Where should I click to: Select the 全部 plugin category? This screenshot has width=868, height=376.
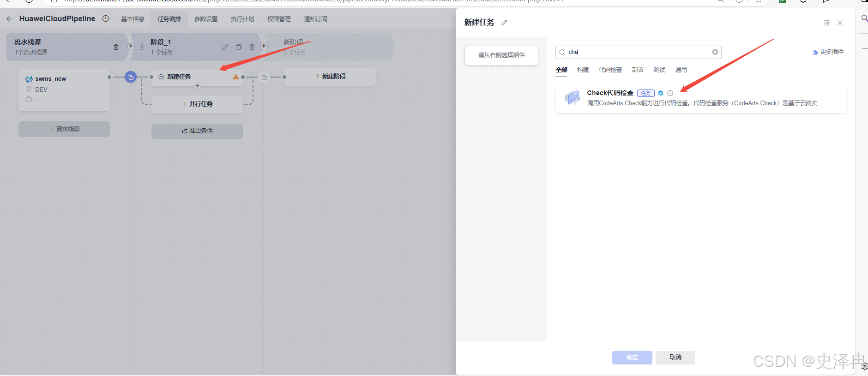pyautogui.click(x=561, y=70)
